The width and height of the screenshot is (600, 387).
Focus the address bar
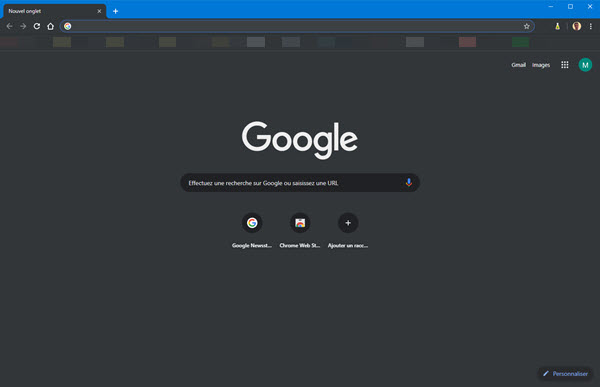point(297,26)
